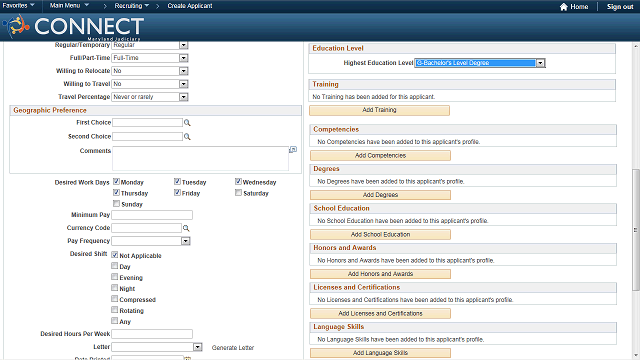The width and height of the screenshot is (640, 360).
Task: Click scrollbar up arrow
Action: (636, 46)
